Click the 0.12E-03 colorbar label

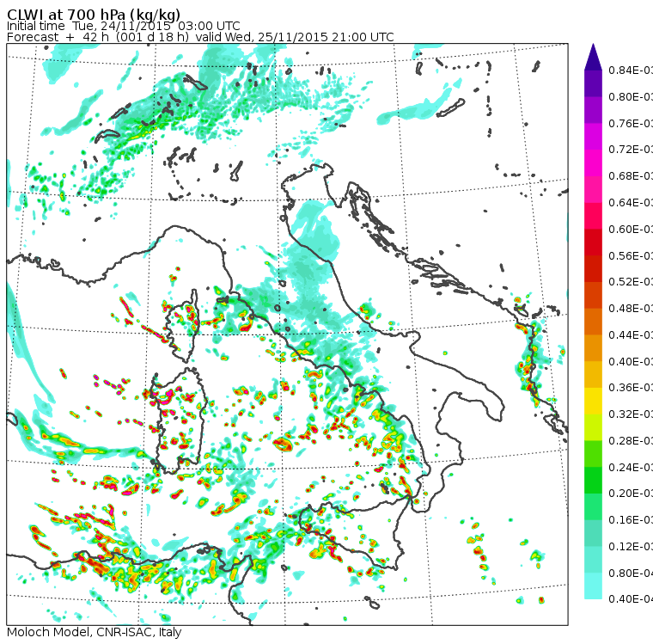click(630, 546)
